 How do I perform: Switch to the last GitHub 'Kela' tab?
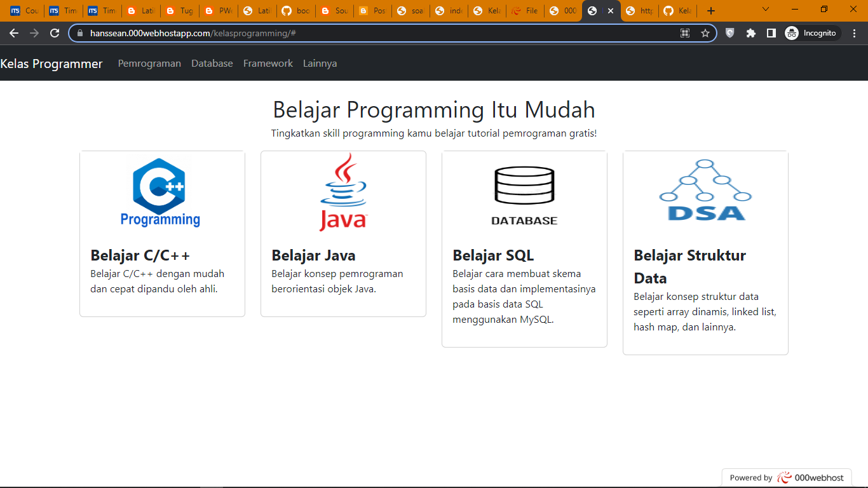(x=677, y=11)
